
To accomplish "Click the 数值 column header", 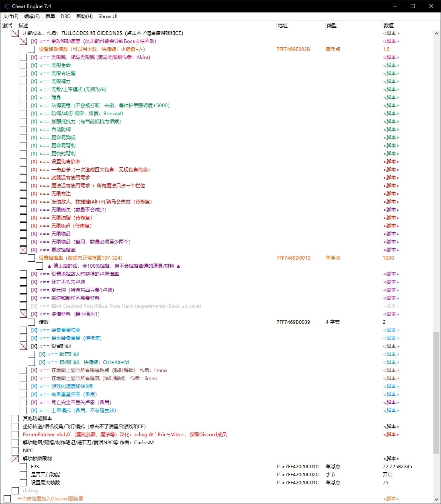I will click(x=389, y=25).
